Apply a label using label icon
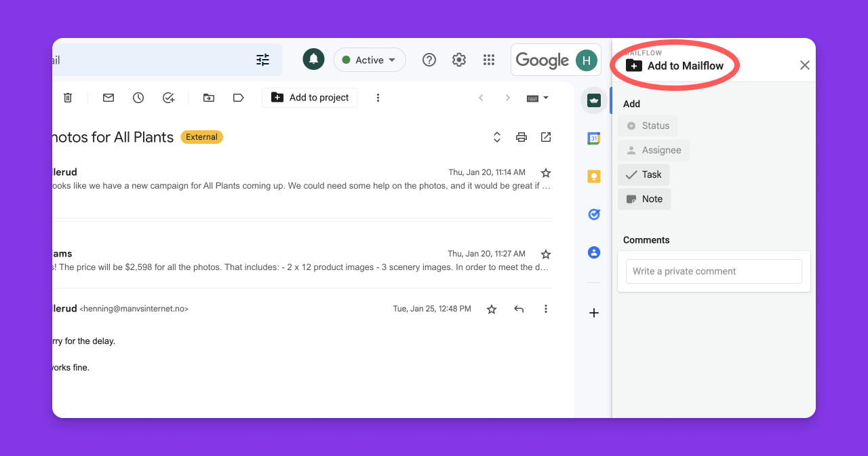This screenshot has width=868, height=456. click(x=239, y=98)
